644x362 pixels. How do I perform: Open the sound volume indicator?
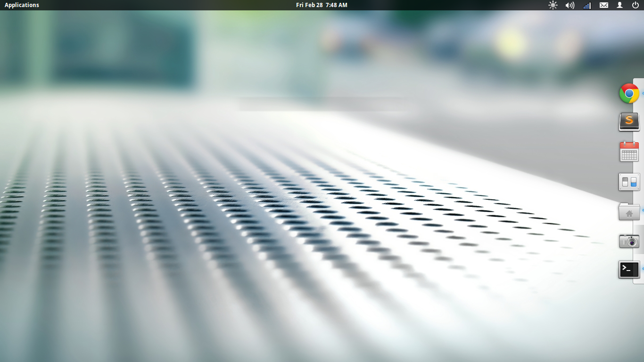click(x=570, y=5)
